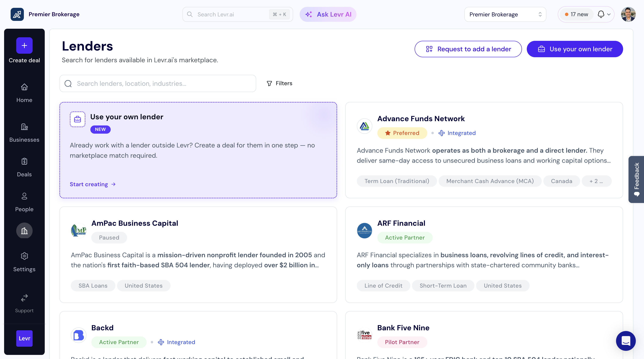
Task: Open the Bank Five Nine title
Action: tap(403, 327)
